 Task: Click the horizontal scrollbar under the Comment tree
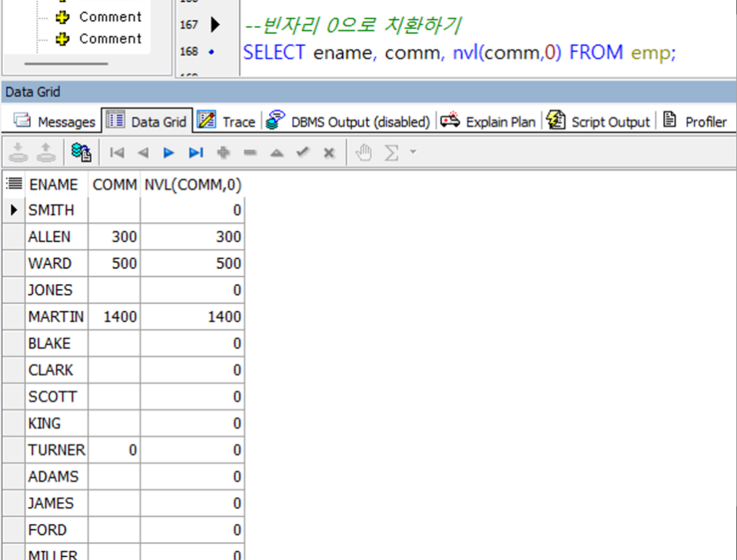[66, 64]
